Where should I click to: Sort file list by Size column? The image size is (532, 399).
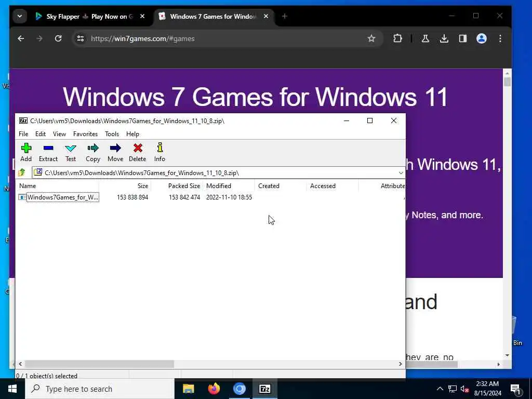click(125, 186)
